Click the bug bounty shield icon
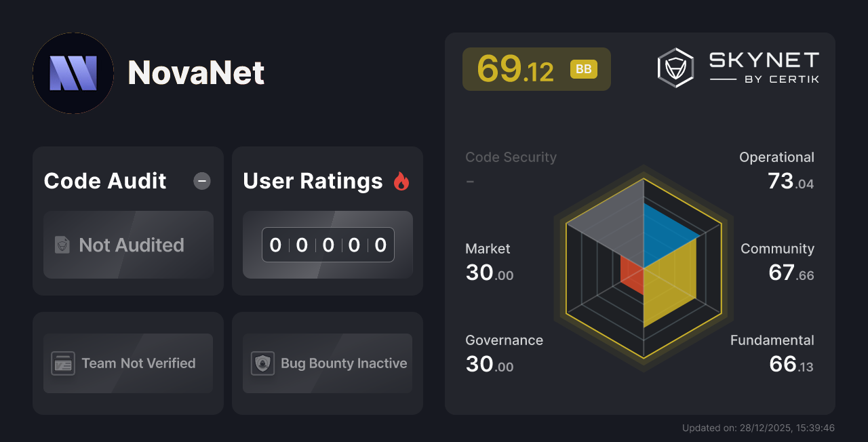868x442 pixels. (263, 363)
